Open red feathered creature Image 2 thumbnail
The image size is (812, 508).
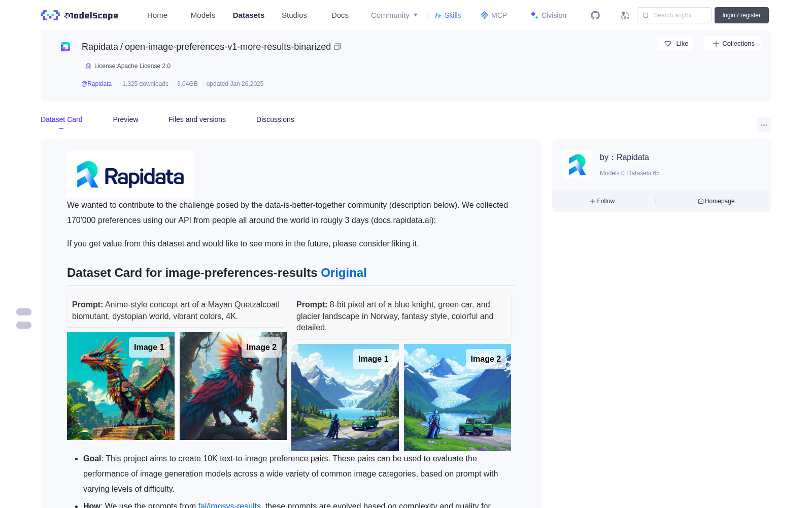click(x=233, y=386)
